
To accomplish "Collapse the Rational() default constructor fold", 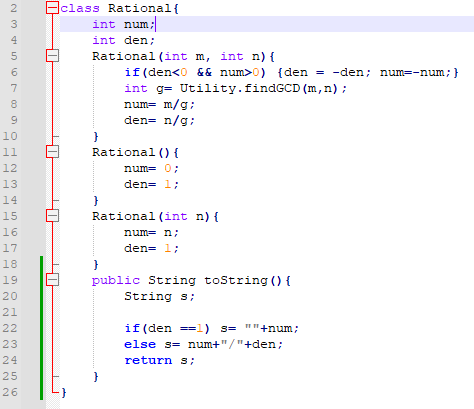I will pos(52,152).
